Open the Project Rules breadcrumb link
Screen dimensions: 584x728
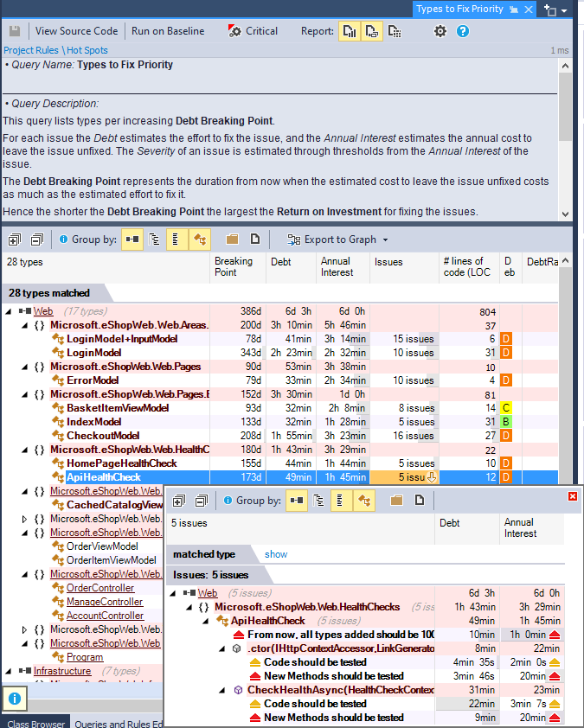point(30,50)
